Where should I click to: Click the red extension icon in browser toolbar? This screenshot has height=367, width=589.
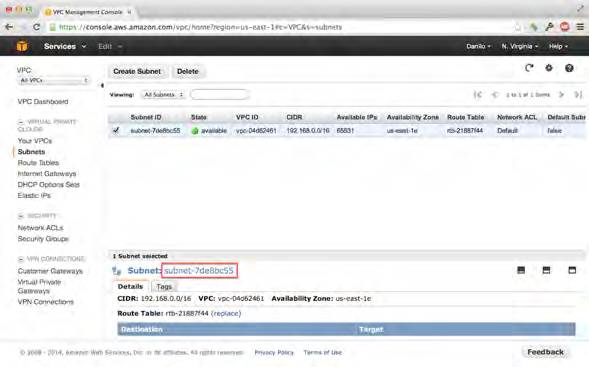pos(565,27)
